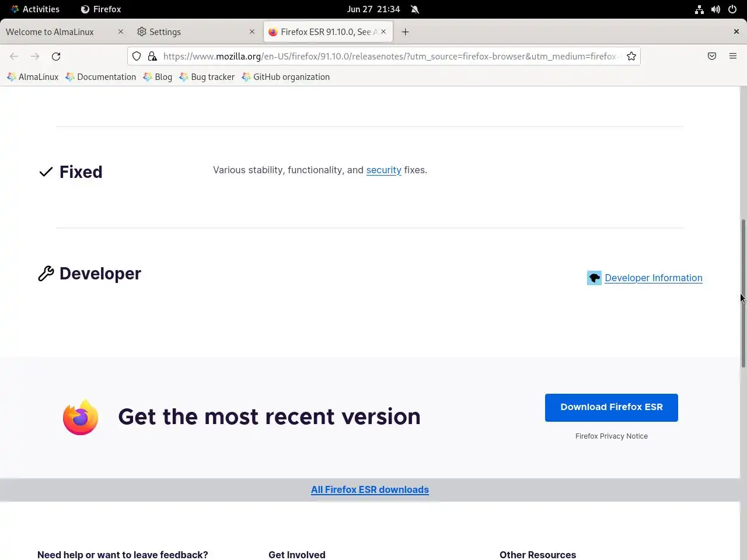Open Firefox application menu
The width and height of the screenshot is (747, 560).
tap(733, 56)
